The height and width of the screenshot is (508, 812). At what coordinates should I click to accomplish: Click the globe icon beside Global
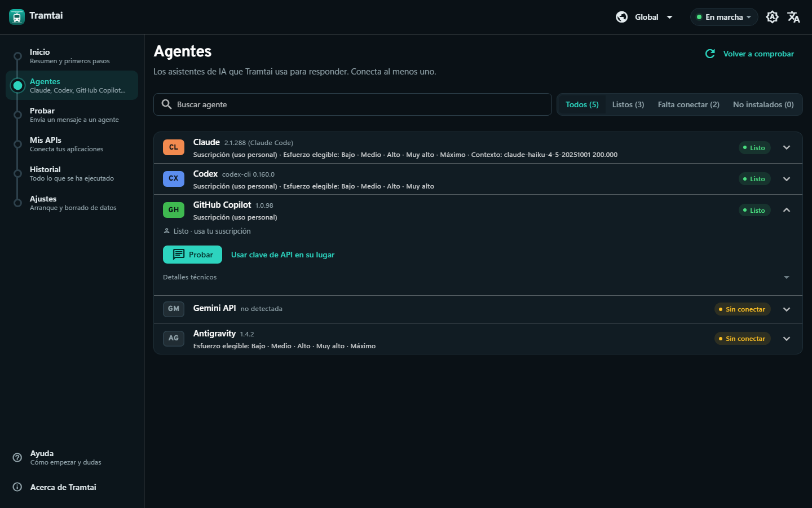click(x=622, y=17)
